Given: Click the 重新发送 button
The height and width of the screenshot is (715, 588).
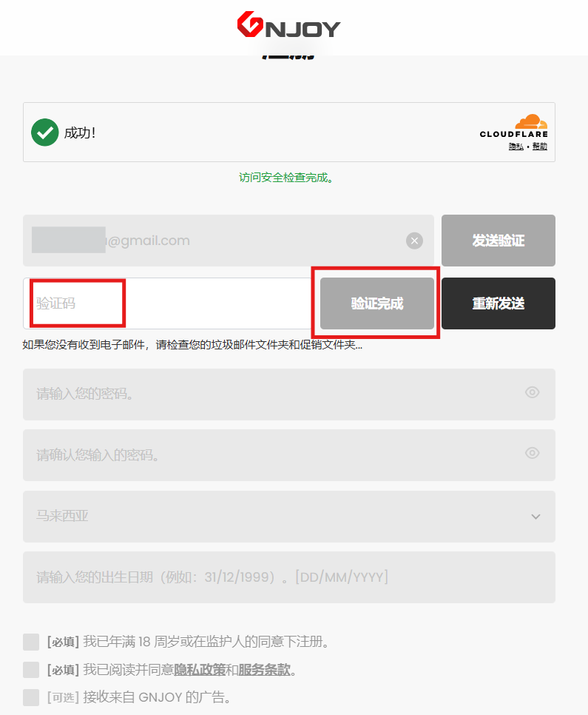Looking at the screenshot, I should 499,303.
